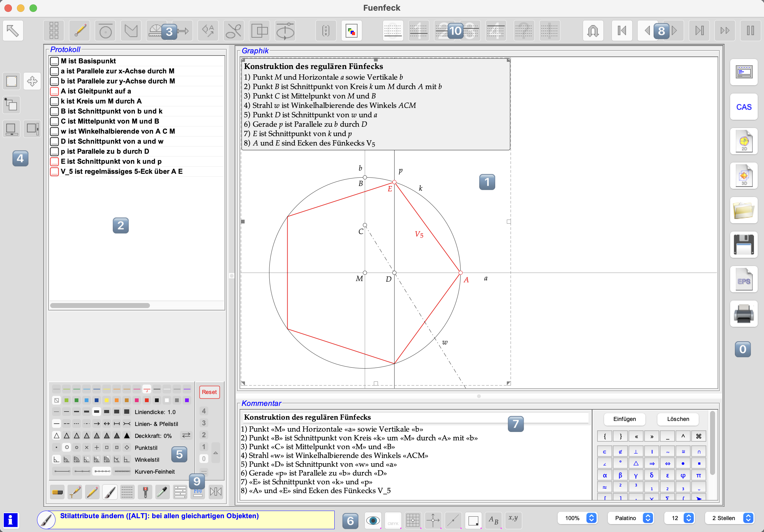Pick the purple color swatch
764x532 pixels.
[x=187, y=400]
